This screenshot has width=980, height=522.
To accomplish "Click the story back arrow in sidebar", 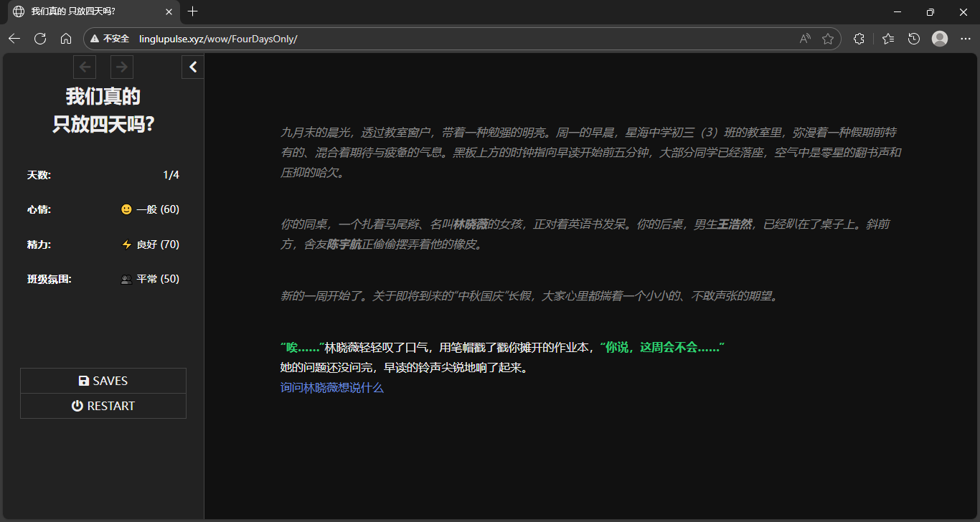I will point(85,67).
